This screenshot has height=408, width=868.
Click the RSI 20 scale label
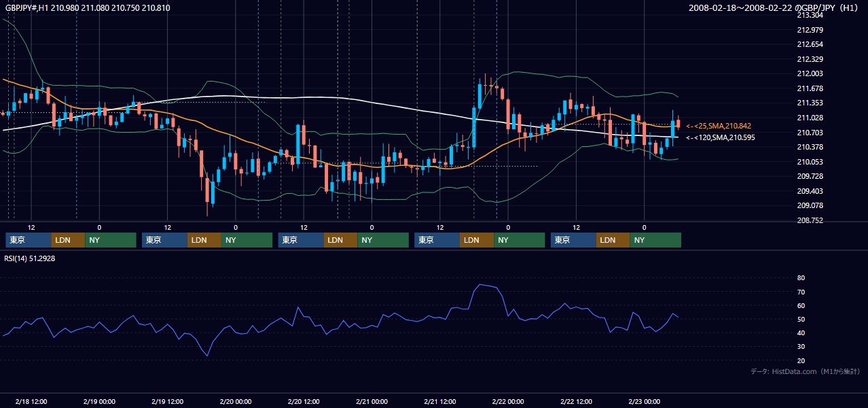pos(801,360)
